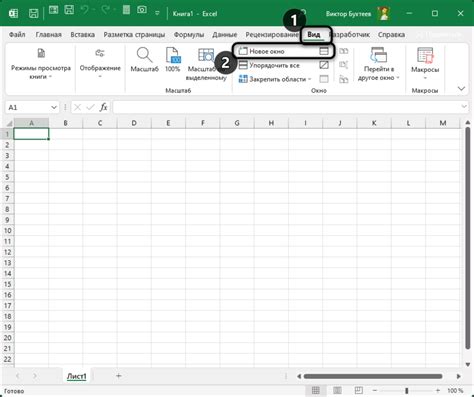Click the Unhide window icon beside Закрепить области
Image resolution: width=474 pixels, height=397 pixels.
(x=324, y=79)
